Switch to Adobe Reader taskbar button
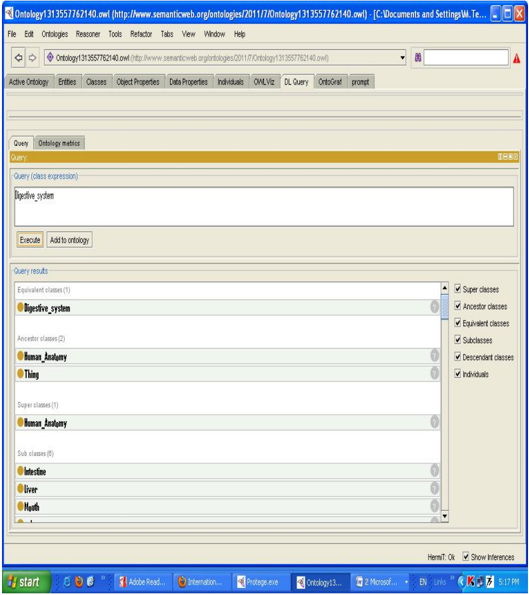The height and width of the screenshot is (595, 529). pyautogui.click(x=143, y=582)
